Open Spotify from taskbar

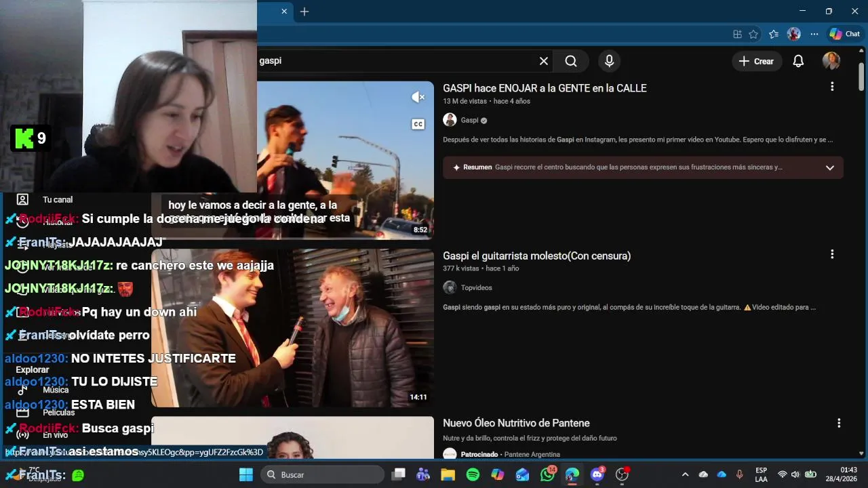[x=473, y=474]
